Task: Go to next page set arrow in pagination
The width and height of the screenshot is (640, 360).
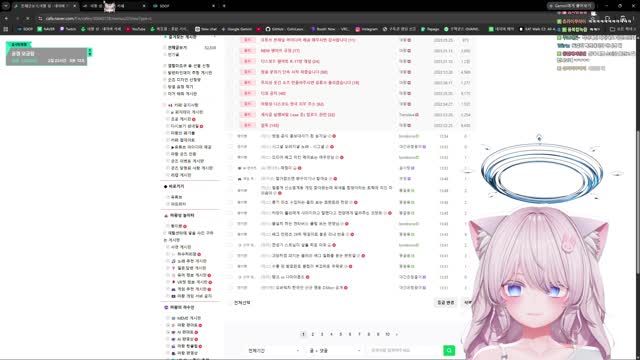Action: tap(397, 334)
